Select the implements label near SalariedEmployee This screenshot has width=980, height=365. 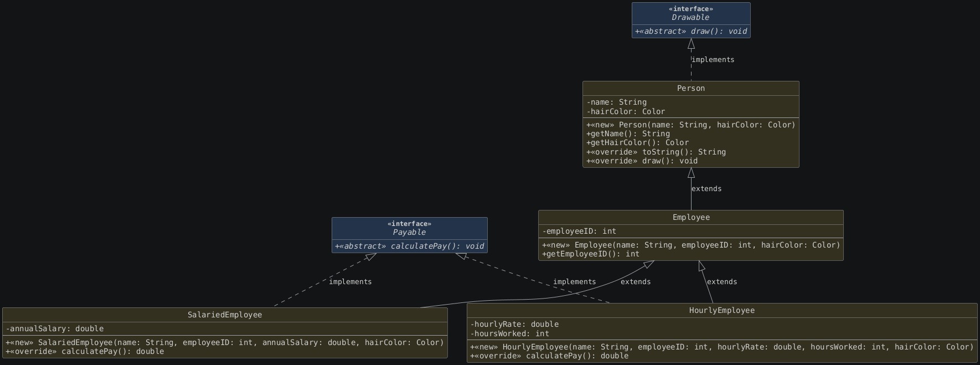(x=350, y=282)
